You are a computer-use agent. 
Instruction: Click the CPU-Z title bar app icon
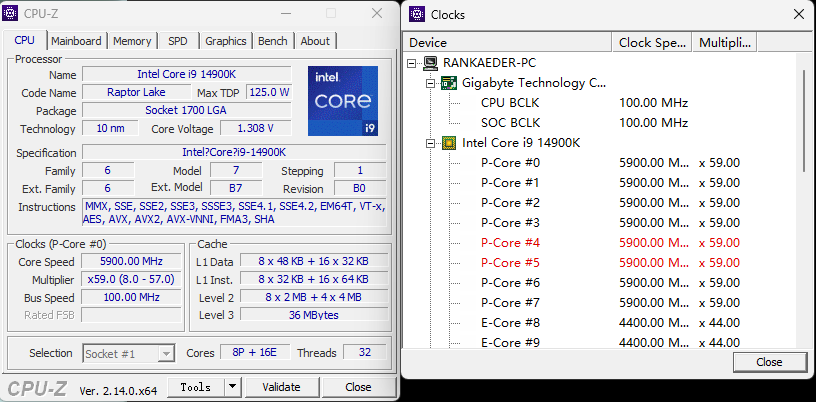[x=13, y=14]
